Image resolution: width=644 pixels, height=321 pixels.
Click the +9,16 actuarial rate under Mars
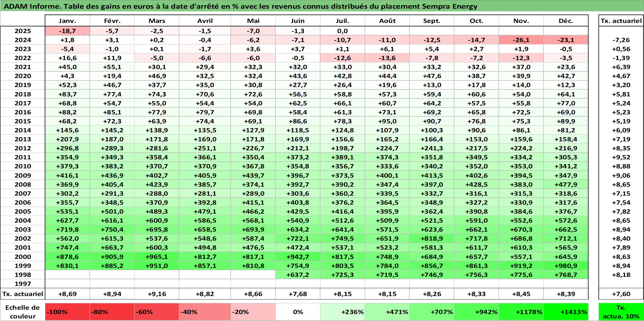click(x=157, y=294)
